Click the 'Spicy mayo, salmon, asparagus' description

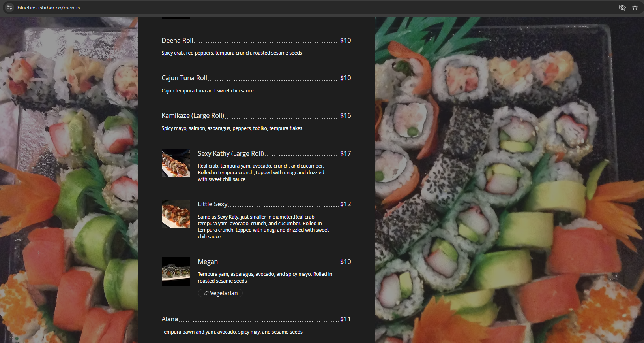pos(232,128)
